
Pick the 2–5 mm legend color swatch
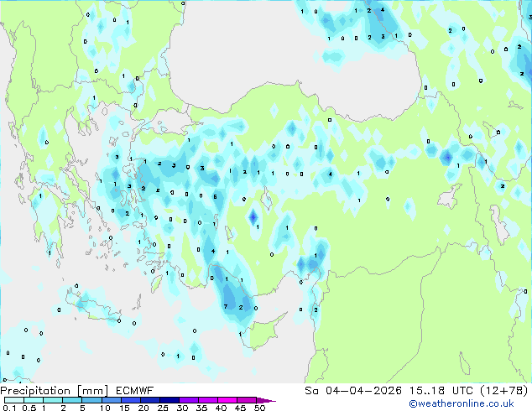(x=72, y=400)
